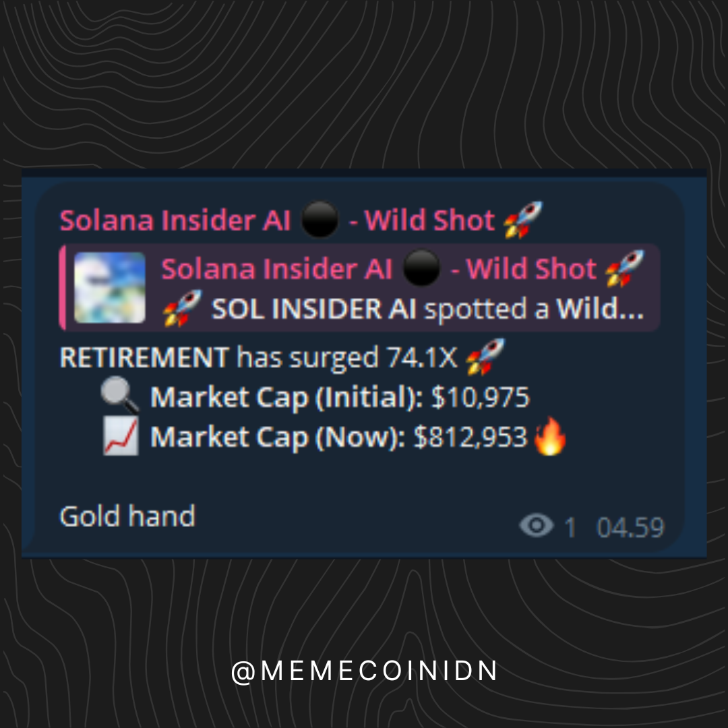Click rocket emoji before SOL INSIDER AI

point(183,309)
